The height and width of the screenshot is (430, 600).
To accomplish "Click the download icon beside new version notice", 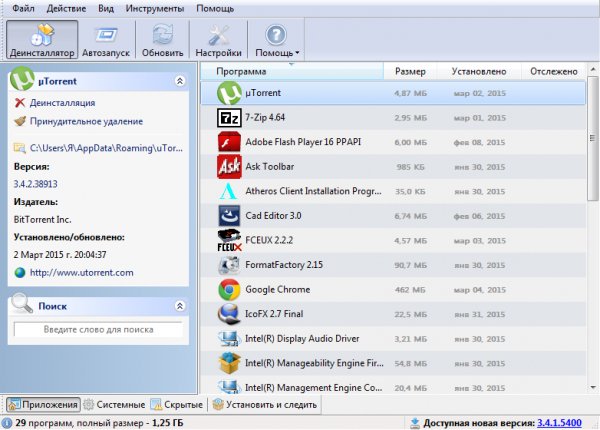I will click(415, 423).
